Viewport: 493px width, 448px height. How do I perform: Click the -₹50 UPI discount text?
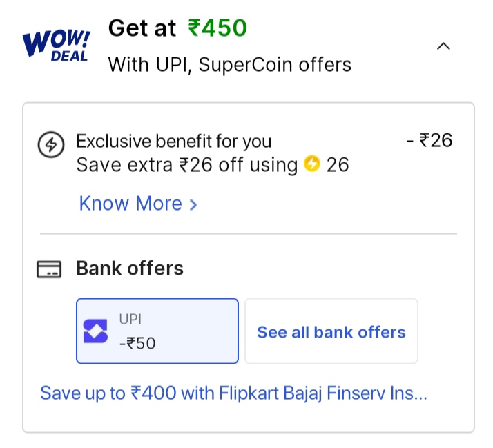[x=137, y=342]
